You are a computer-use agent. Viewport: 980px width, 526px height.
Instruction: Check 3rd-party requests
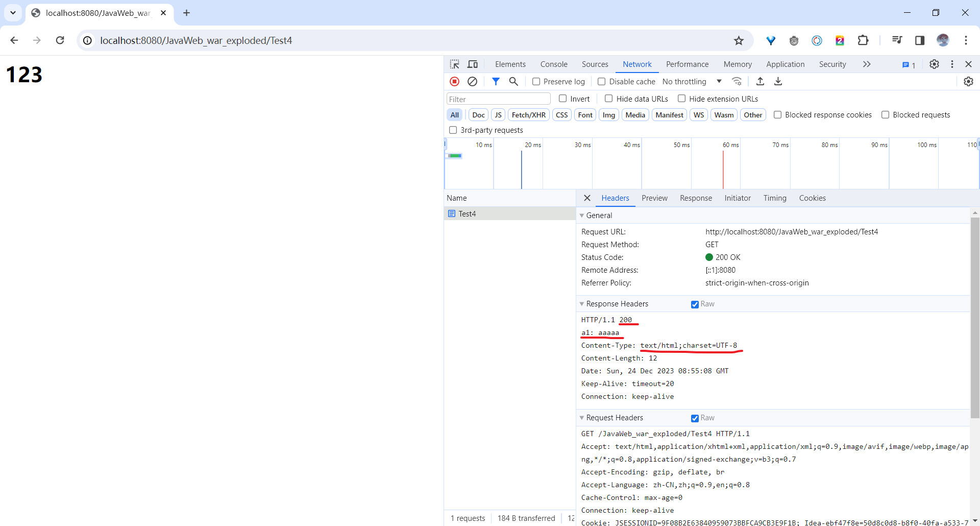[x=453, y=130]
